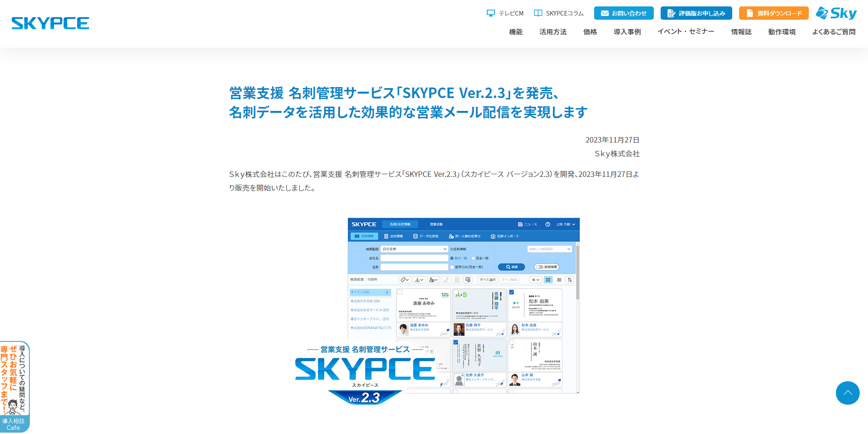Image resolution: width=868 pixels, height=434 pixels.
Task: Switch to list view icon in screenshot
Action: (559, 280)
